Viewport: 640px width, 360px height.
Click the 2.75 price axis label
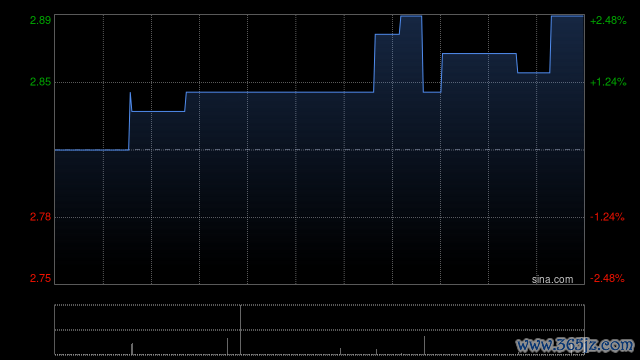point(40,278)
